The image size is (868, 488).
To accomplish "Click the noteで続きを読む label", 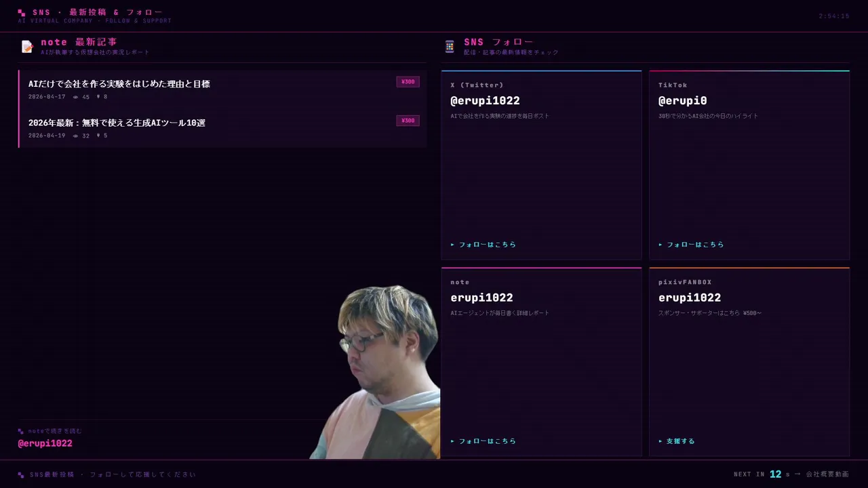I will 54,431.
